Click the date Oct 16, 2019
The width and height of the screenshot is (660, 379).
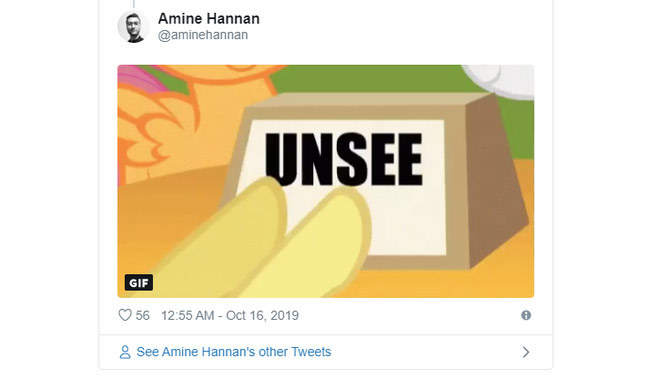click(x=262, y=315)
